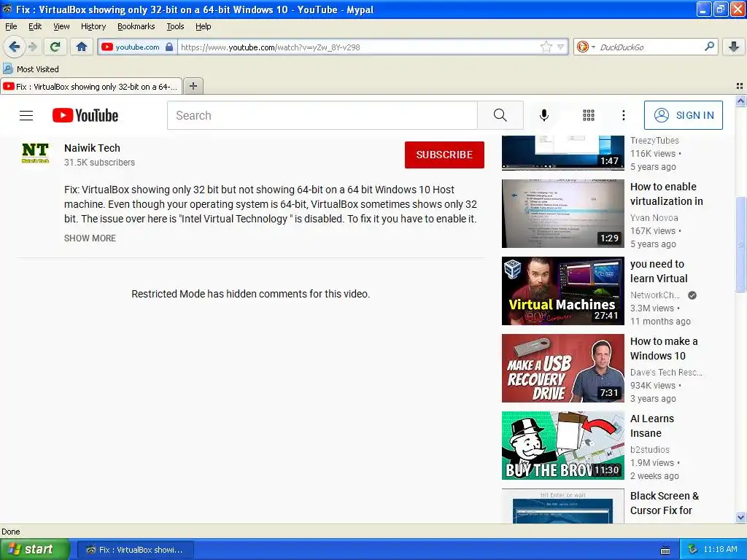
Task: Open the Windows start button
Action: [34, 549]
